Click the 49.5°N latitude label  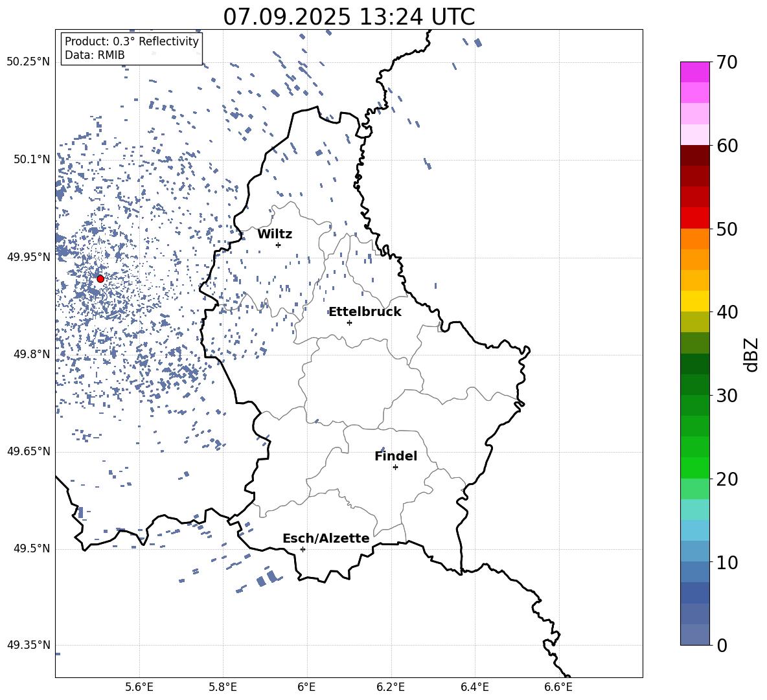pyautogui.click(x=32, y=548)
